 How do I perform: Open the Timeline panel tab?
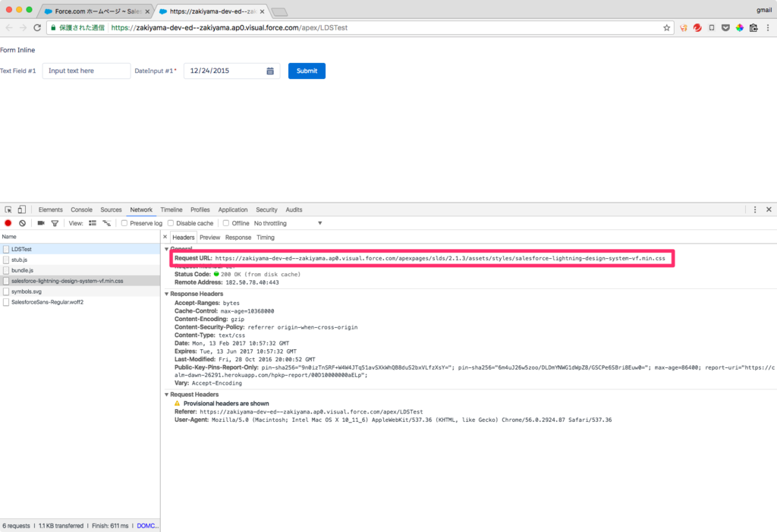(171, 209)
